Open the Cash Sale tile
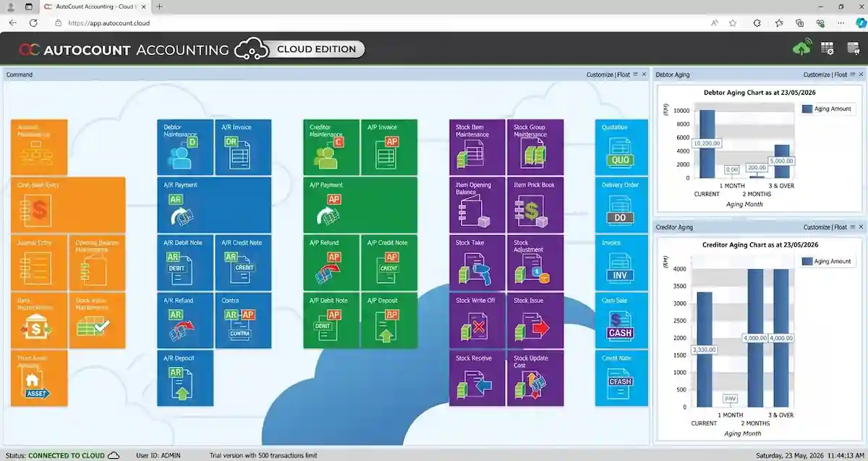This screenshot has height=461, width=868. tap(622, 321)
